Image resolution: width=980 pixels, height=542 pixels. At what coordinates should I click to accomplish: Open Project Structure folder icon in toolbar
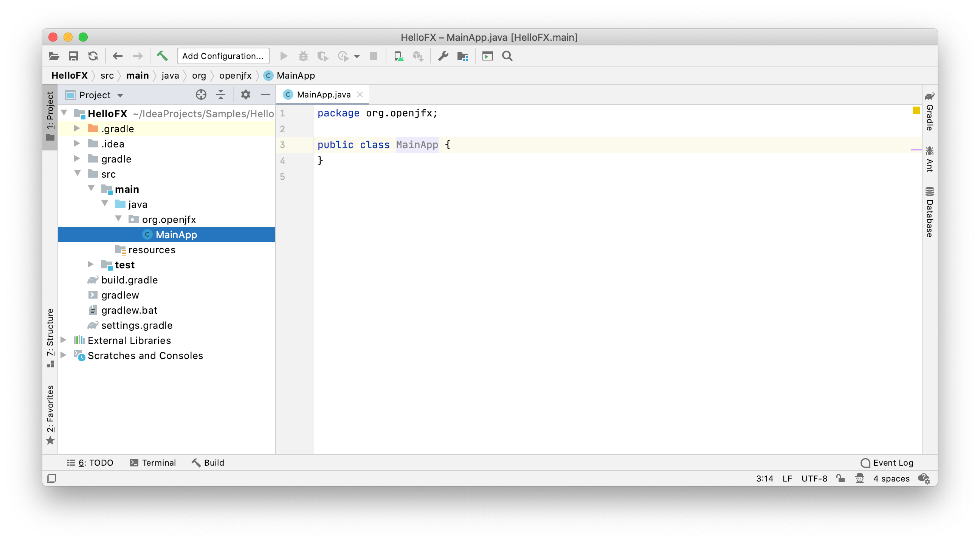(463, 56)
